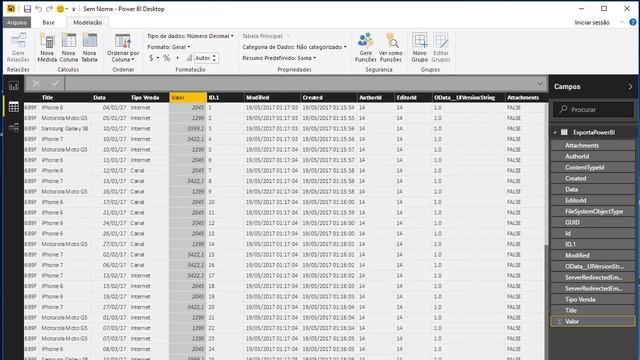Click Ver como Funções icon
Image resolution: width=640 pixels, height=360 pixels.
(391, 48)
